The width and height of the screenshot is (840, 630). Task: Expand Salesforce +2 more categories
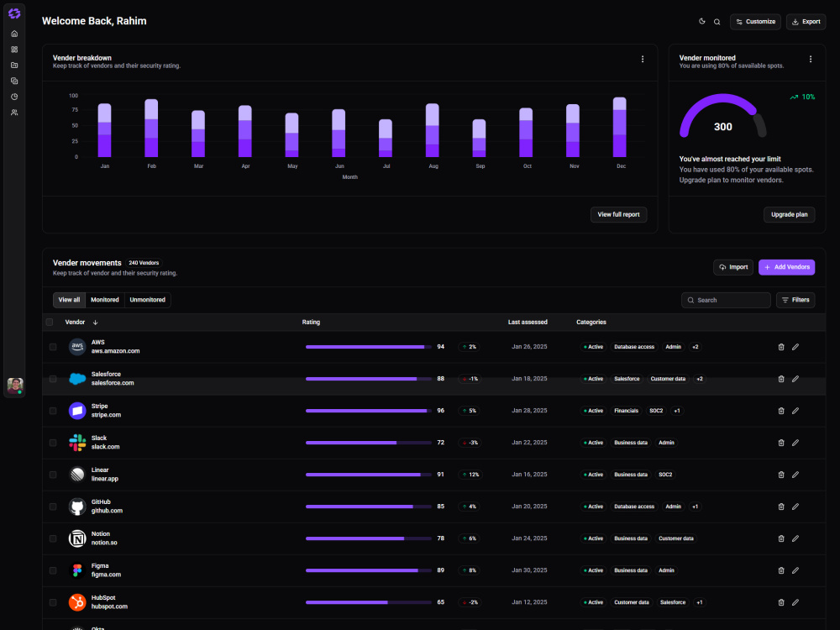[699, 379]
